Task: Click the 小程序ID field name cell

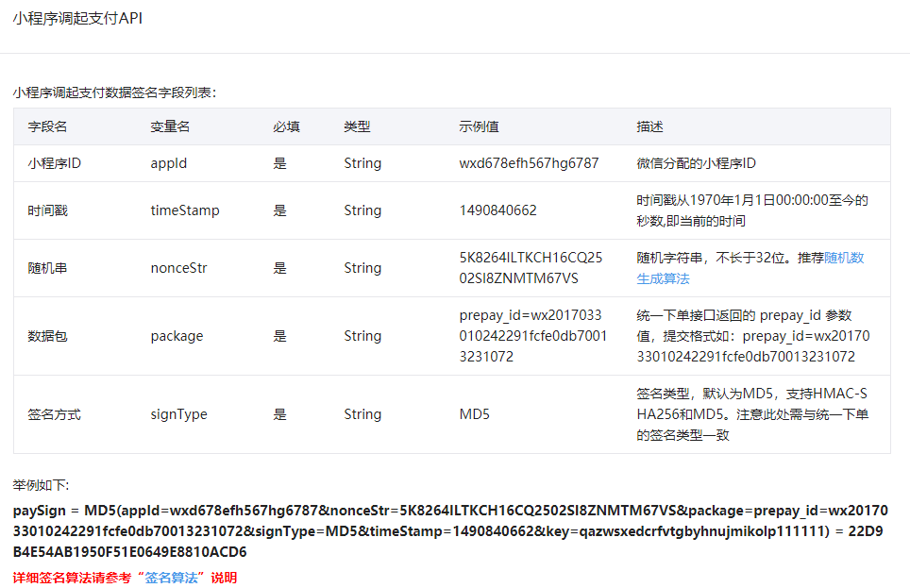Action: (55, 163)
